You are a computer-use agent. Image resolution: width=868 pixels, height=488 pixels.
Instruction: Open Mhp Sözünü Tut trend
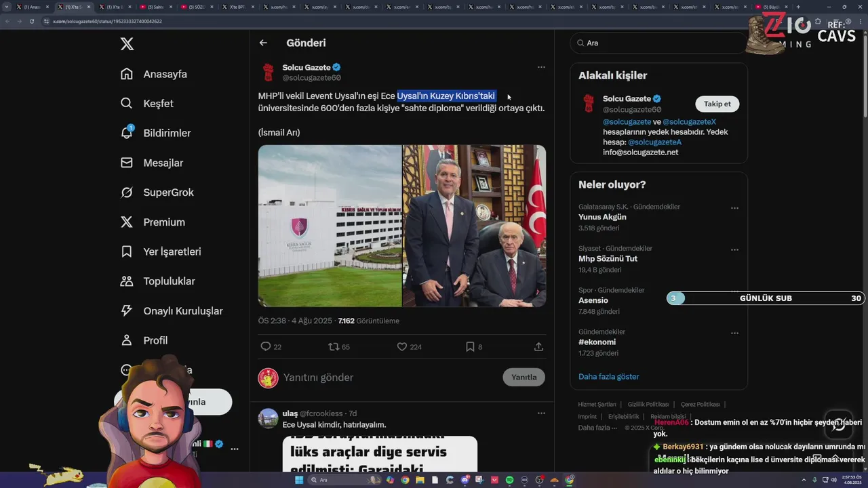coord(608,258)
